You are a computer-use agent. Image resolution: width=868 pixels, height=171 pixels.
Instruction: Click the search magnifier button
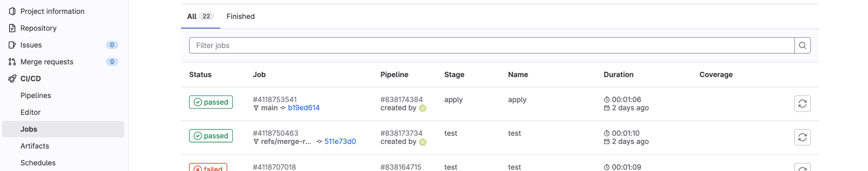802,46
